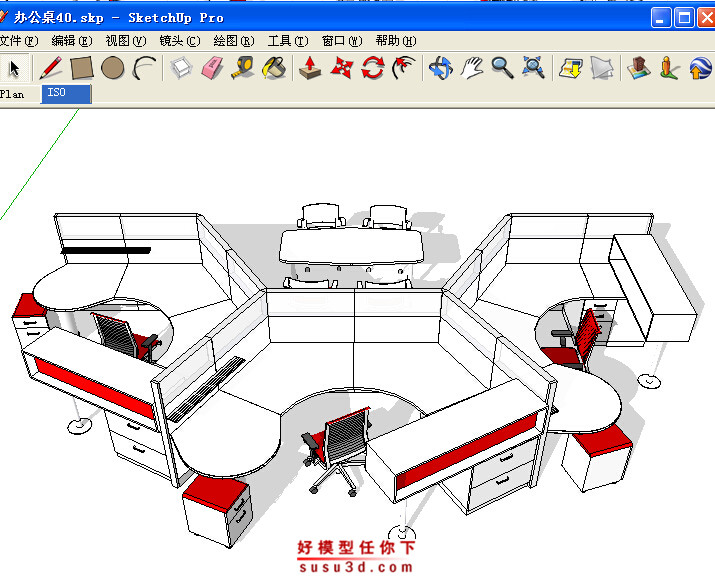Select the Rotate tool
The image size is (715, 577).
pyautogui.click(x=373, y=68)
